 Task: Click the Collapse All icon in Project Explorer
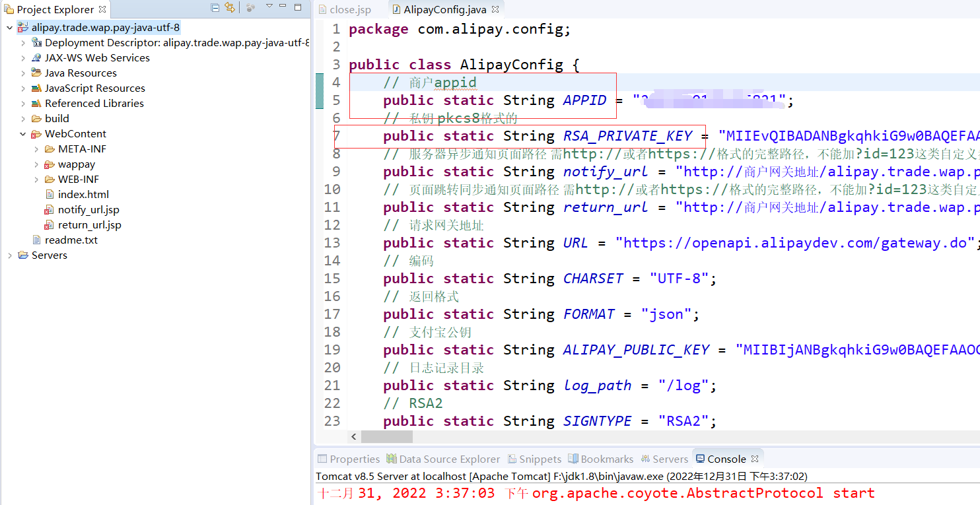(215, 8)
